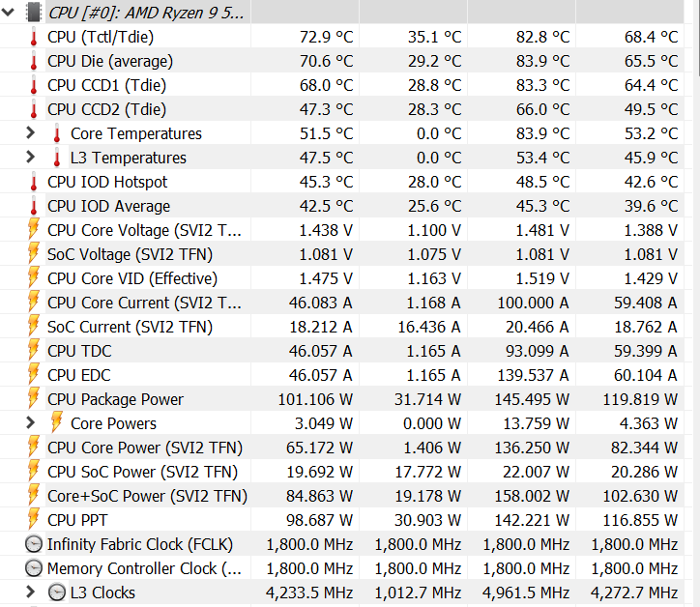Click lightning icon beside SoC Current (SVI2 TFN)
Viewport: 700px width, 607px height.
[x=34, y=326]
